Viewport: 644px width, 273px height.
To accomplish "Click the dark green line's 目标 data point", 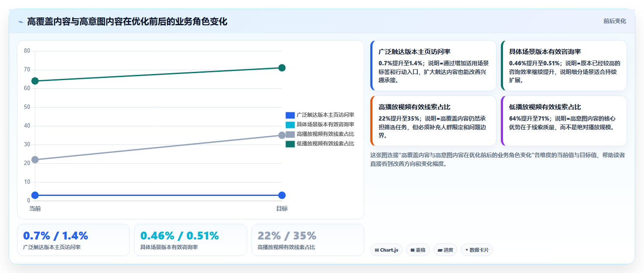I will pyautogui.click(x=282, y=68).
